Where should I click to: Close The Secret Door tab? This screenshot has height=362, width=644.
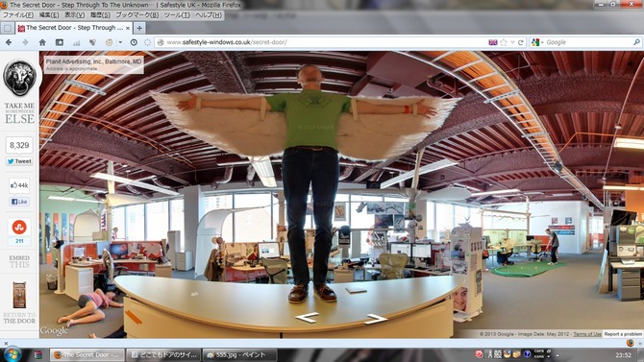128,28
